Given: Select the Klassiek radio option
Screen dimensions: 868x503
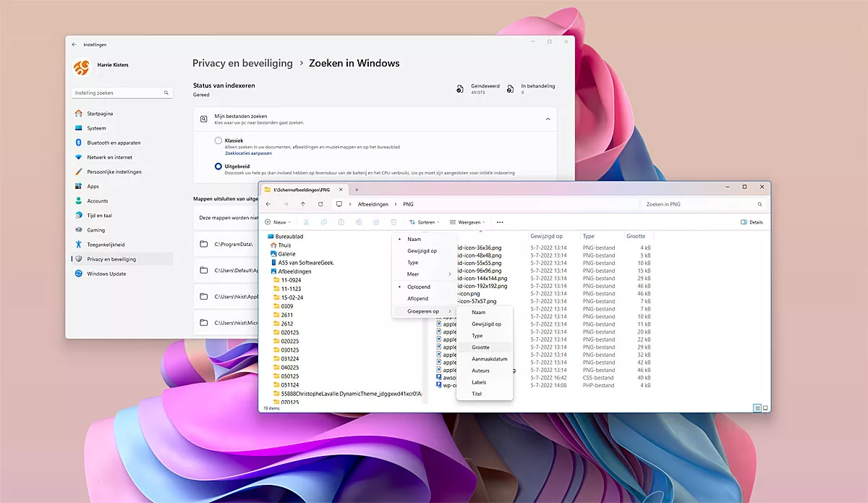Looking at the screenshot, I should [218, 140].
